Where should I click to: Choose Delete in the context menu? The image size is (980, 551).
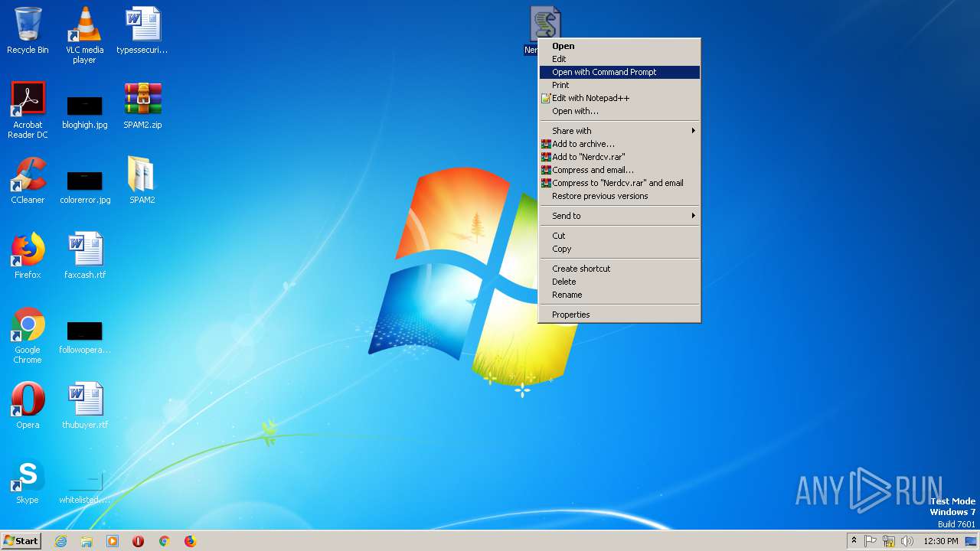coord(619,282)
